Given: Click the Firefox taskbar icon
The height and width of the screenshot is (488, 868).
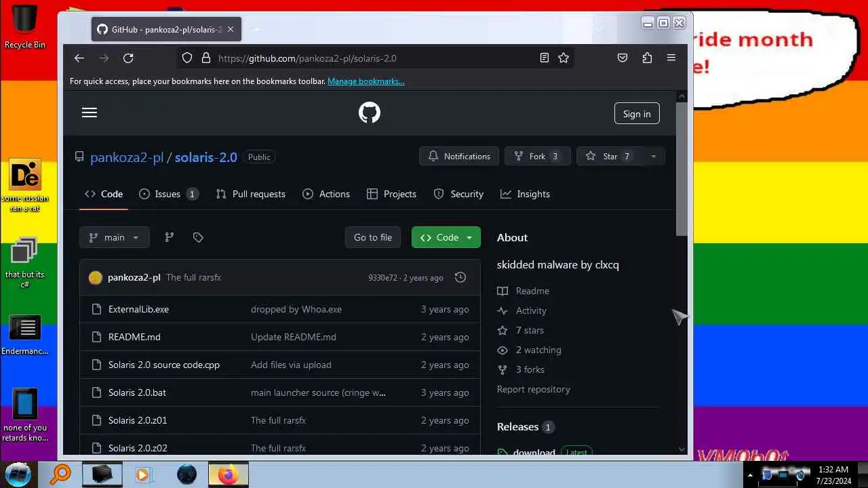Looking at the screenshot, I should coord(228,474).
